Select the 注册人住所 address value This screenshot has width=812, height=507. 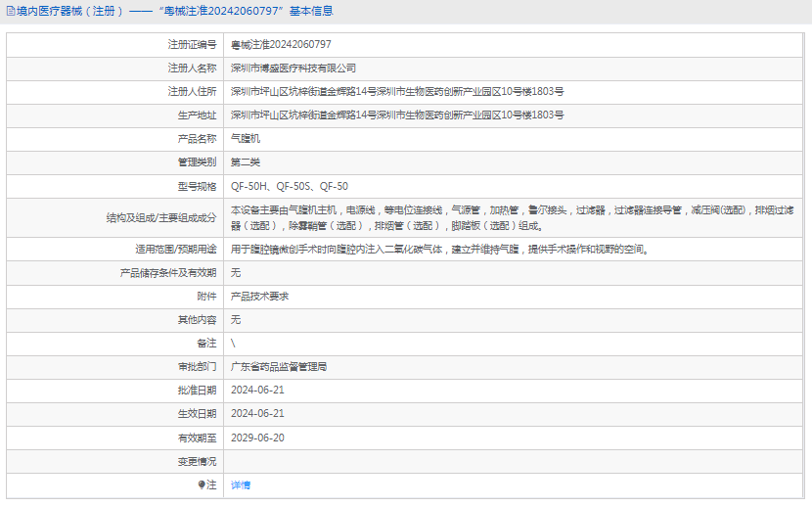pyautogui.click(x=397, y=92)
